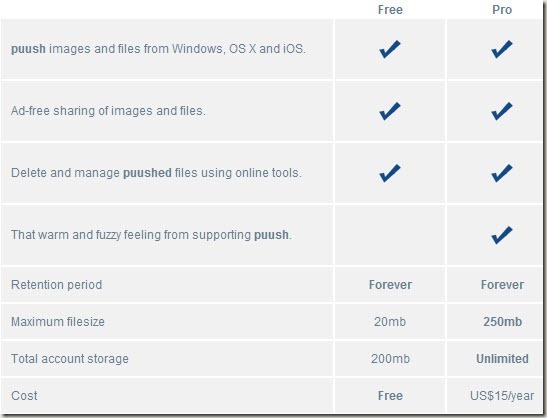Click the Total account storage label
The image size is (547, 418).
pos(70,359)
